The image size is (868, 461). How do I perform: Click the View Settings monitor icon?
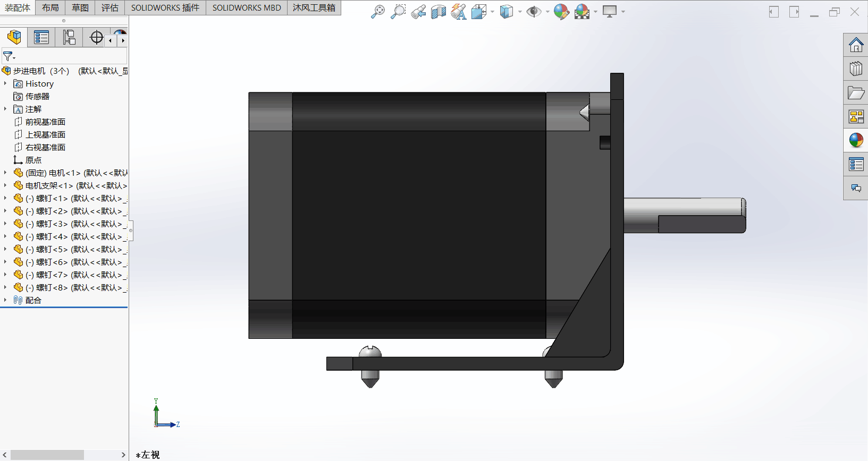click(x=610, y=12)
